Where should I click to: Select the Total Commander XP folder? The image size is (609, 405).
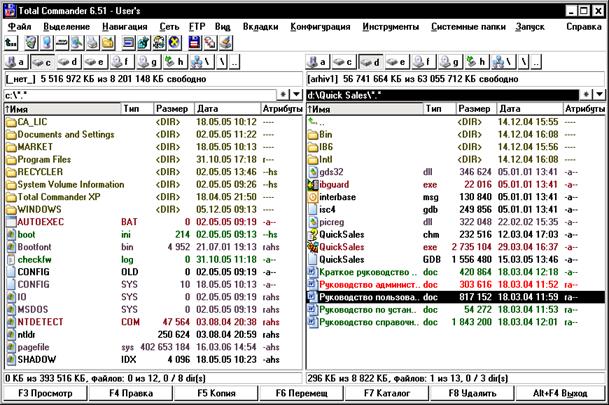[153, 197]
